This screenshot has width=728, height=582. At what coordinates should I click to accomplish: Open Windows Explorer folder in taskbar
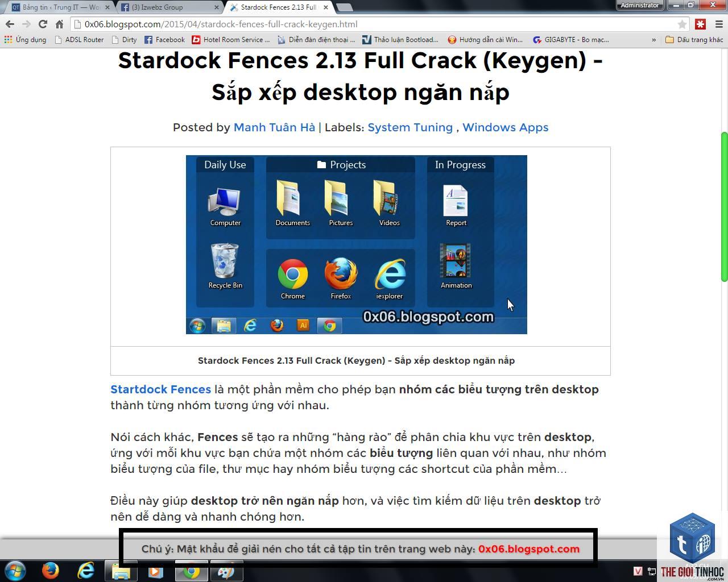[121, 570]
